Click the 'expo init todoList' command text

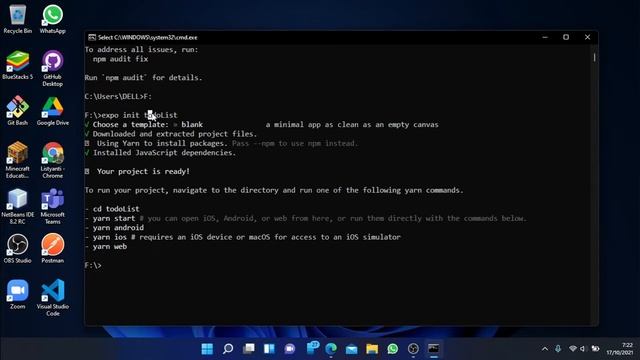click(x=139, y=116)
